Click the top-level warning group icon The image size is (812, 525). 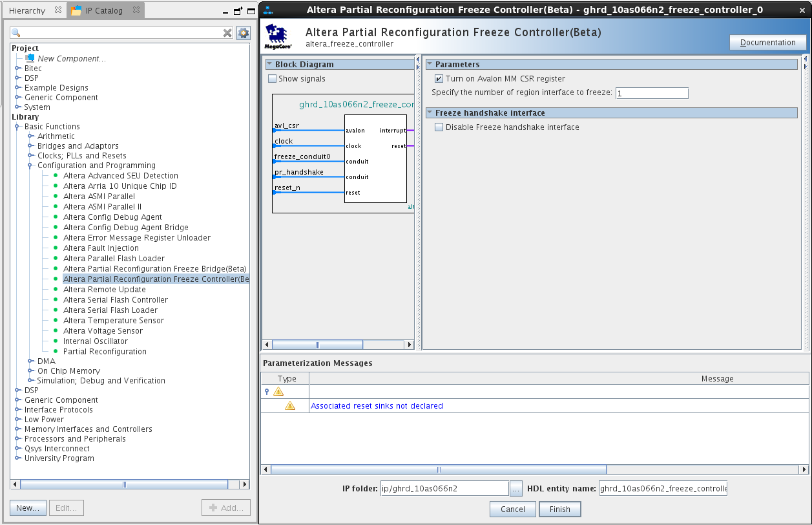pos(278,392)
